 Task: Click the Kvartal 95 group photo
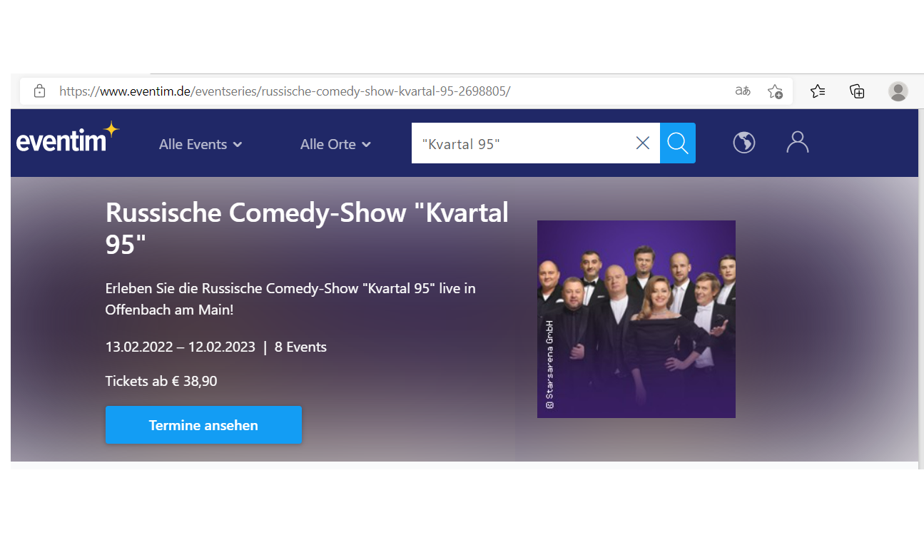[636, 319]
